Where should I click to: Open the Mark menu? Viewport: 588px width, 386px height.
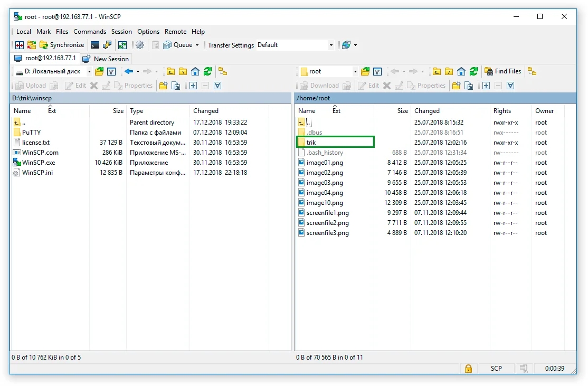(x=43, y=32)
